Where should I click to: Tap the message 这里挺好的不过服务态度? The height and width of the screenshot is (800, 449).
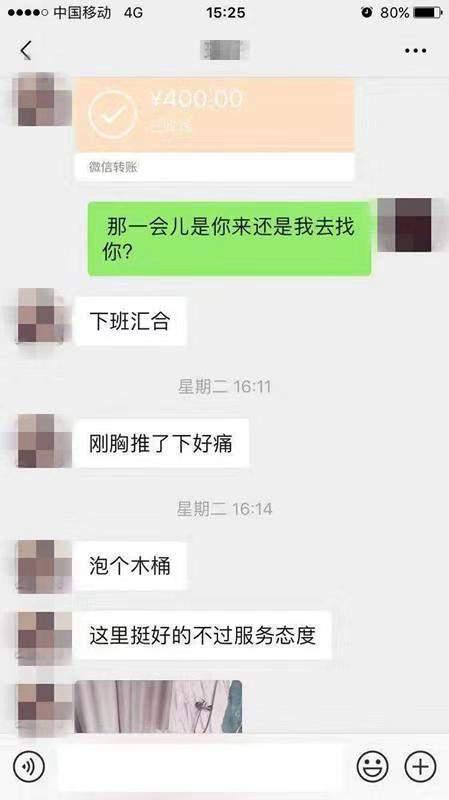[203, 636]
